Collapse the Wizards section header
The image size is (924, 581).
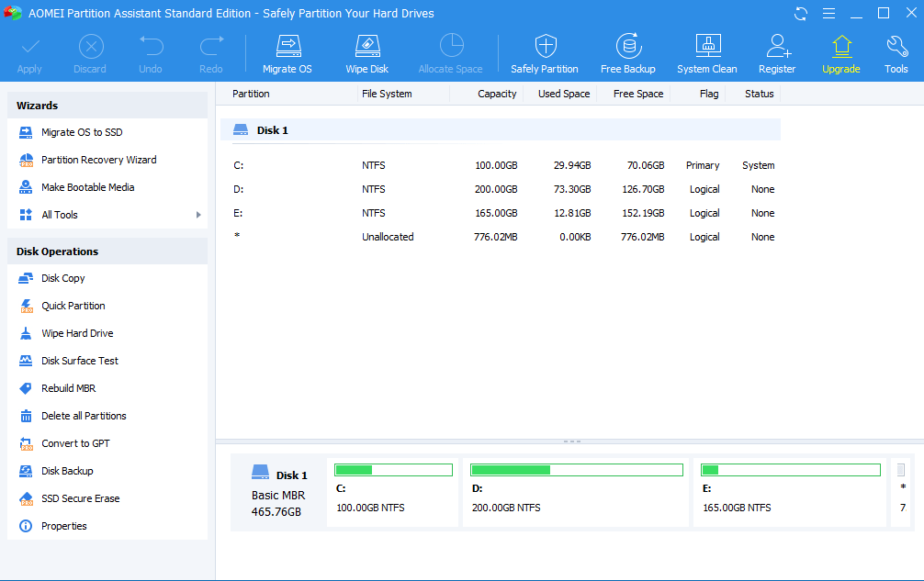tap(107, 105)
